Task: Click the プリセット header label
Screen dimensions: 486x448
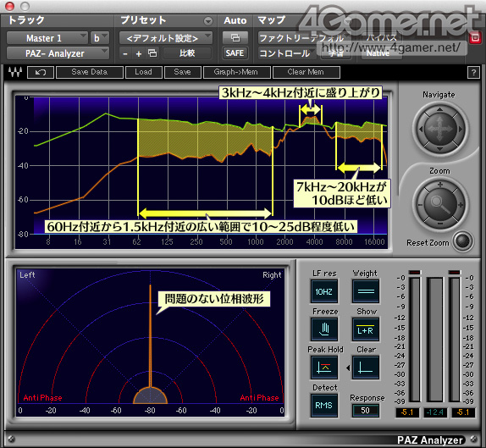Action: pyautogui.click(x=143, y=20)
